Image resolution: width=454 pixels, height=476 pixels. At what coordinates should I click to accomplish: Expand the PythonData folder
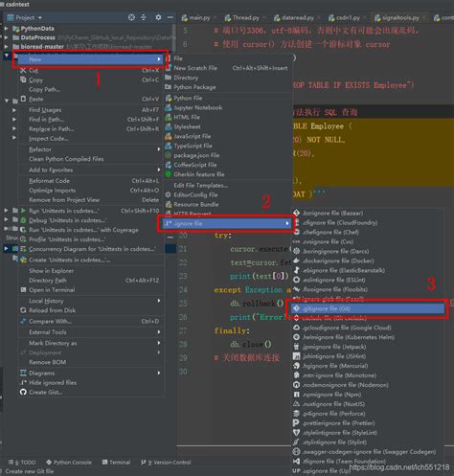pyautogui.click(x=6, y=29)
